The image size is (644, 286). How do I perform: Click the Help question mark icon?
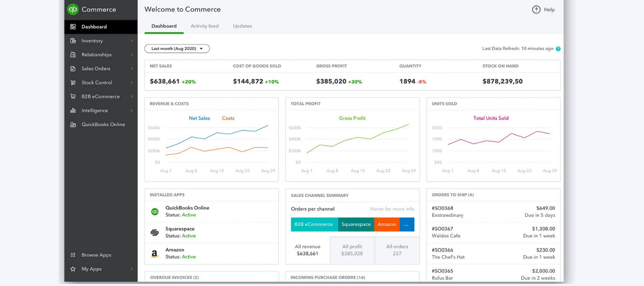click(536, 9)
